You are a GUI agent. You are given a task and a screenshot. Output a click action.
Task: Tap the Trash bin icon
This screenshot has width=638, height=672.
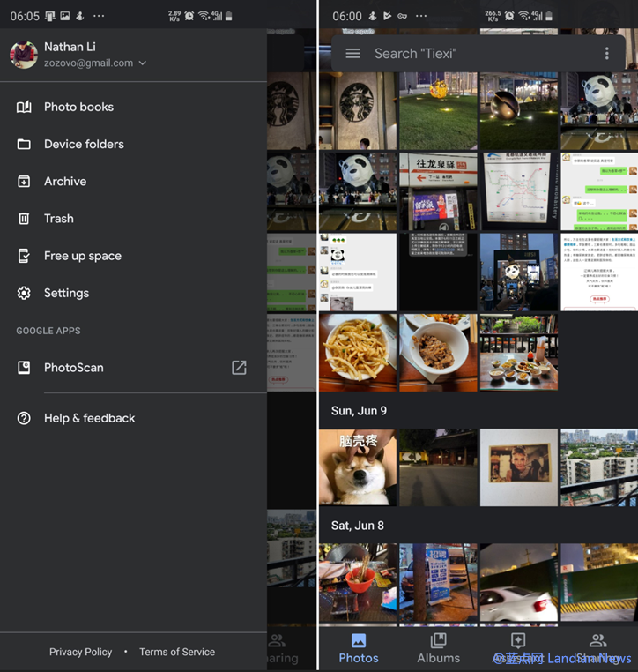point(24,219)
